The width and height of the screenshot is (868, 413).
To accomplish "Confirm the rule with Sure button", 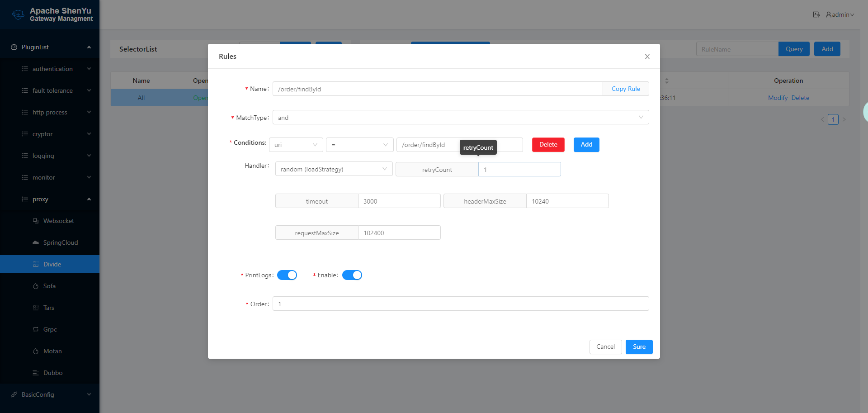I will tap(639, 347).
